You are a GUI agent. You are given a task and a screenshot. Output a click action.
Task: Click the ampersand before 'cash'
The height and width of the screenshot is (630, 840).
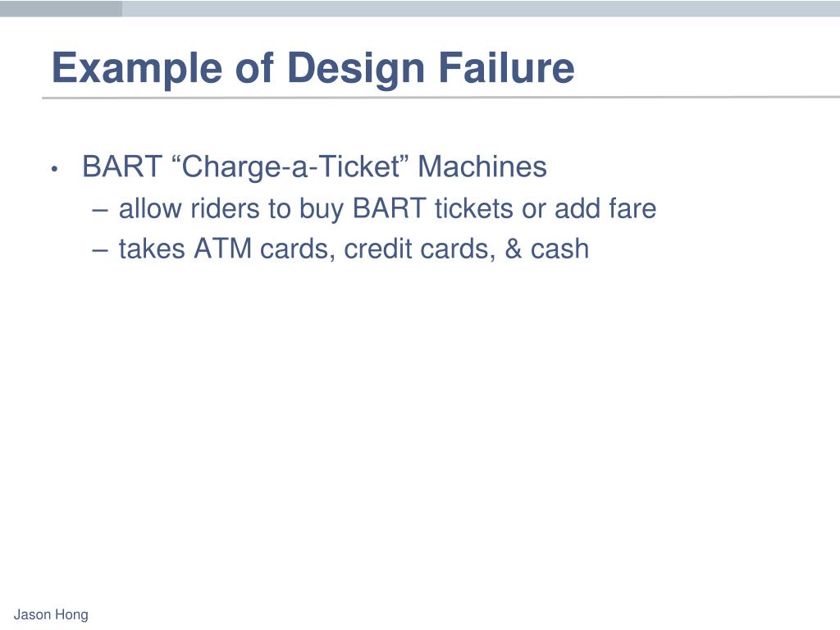point(514,249)
